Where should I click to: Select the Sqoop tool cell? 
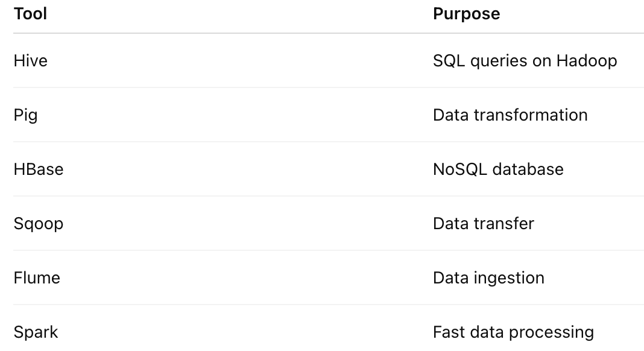point(39,224)
